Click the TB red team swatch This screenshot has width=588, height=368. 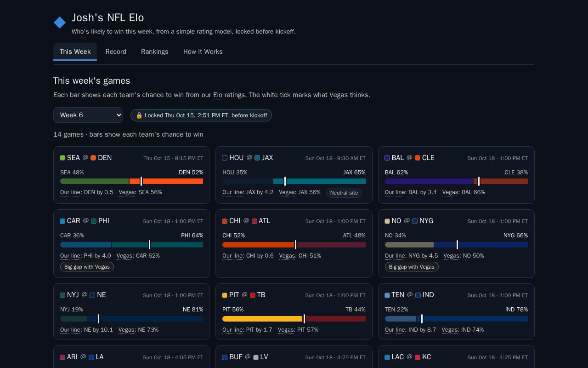(253, 295)
